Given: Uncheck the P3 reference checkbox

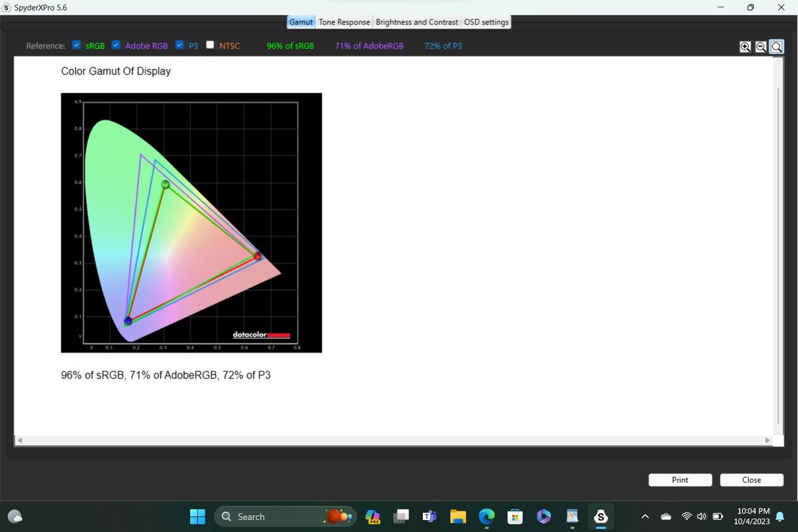Looking at the screenshot, I should coord(180,45).
